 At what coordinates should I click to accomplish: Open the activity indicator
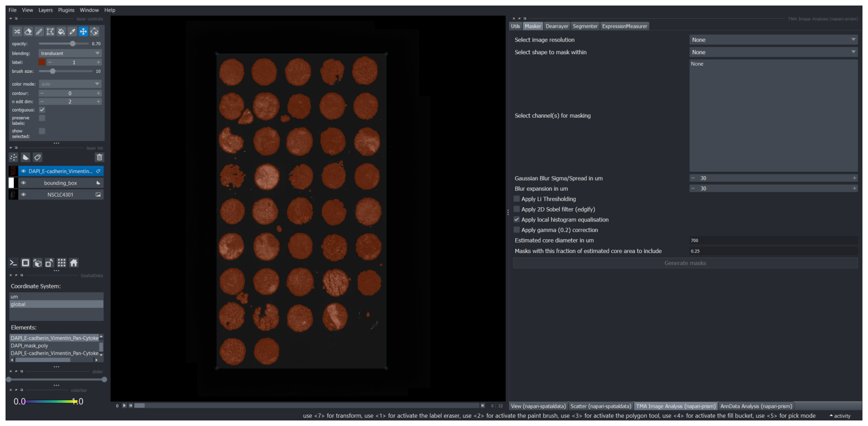tap(840, 416)
